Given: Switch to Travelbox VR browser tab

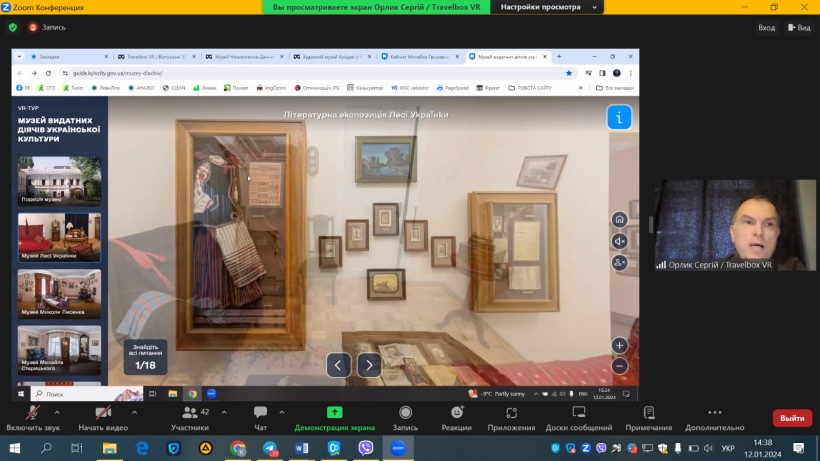Looking at the screenshot, I should pyautogui.click(x=154, y=56).
